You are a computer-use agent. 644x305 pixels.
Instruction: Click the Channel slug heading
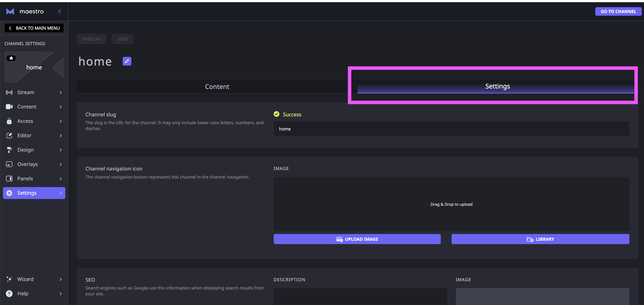pyautogui.click(x=101, y=115)
